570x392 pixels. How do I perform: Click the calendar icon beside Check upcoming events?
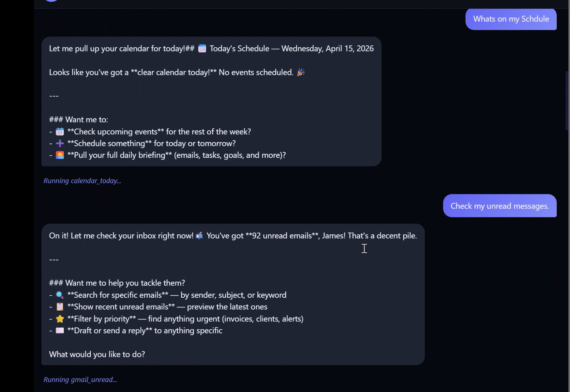point(60,131)
